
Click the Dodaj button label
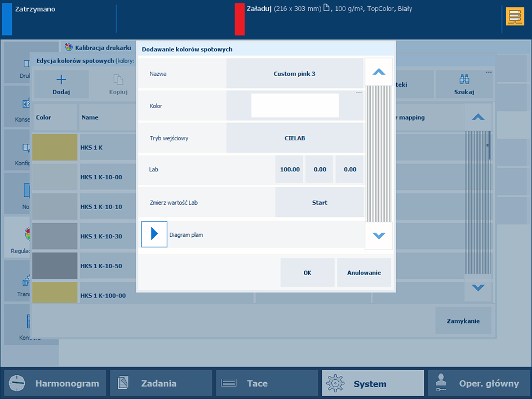tap(61, 92)
